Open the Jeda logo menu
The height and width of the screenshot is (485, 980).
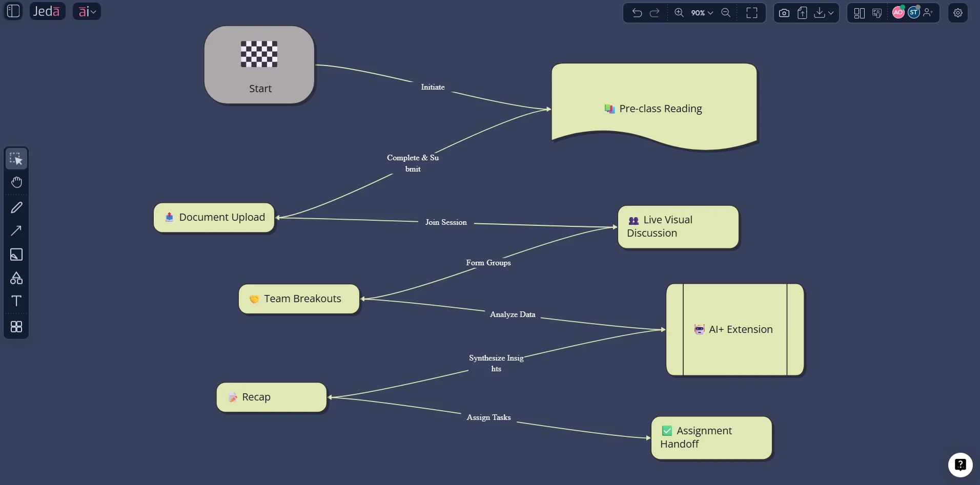coord(47,11)
